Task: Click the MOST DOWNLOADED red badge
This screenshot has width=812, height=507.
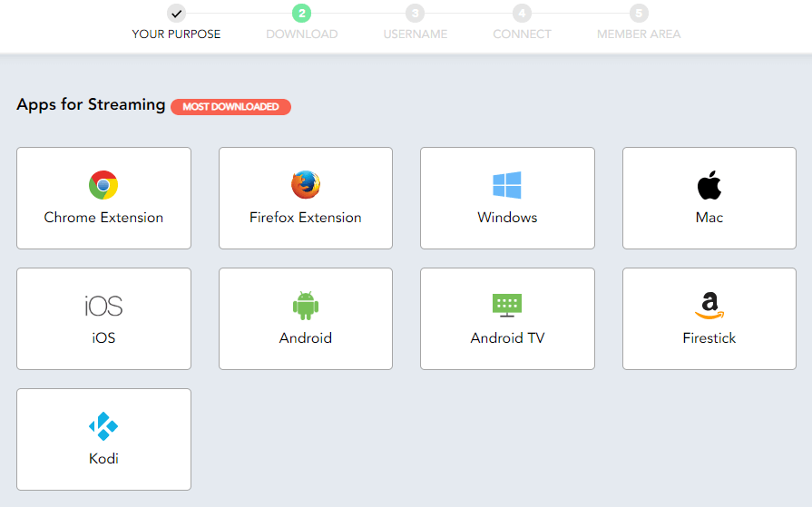Action: (x=231, y=107)
